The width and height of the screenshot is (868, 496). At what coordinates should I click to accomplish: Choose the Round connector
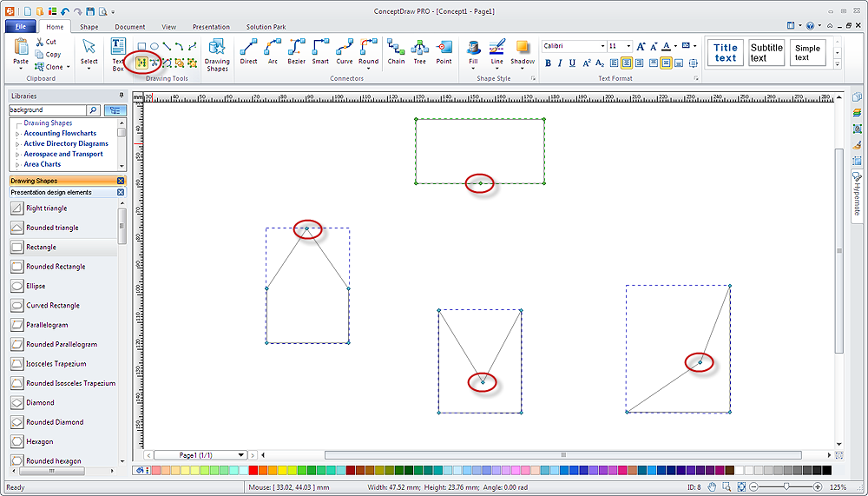click(368, 51)
